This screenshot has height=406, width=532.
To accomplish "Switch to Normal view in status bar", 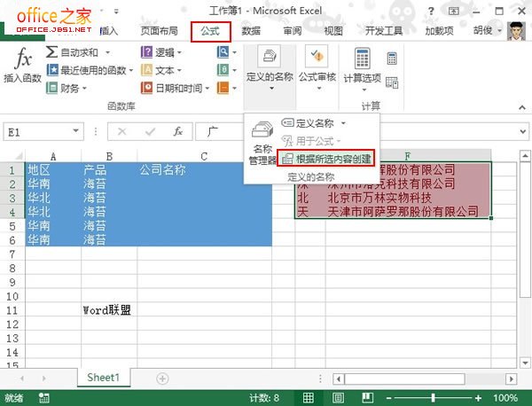I will point(308,397).
